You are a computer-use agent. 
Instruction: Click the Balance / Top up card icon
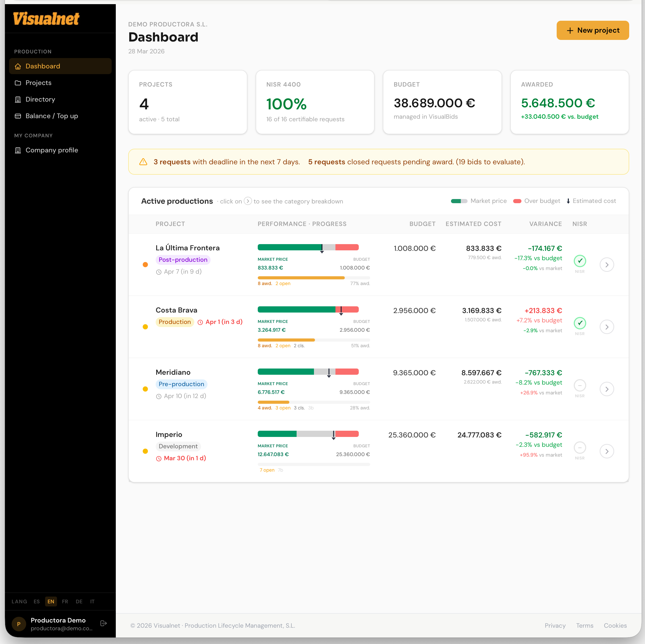[x=18, y=116]
